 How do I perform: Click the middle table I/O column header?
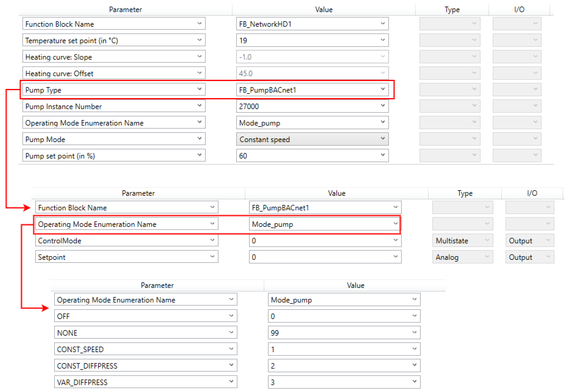[532, 193]
